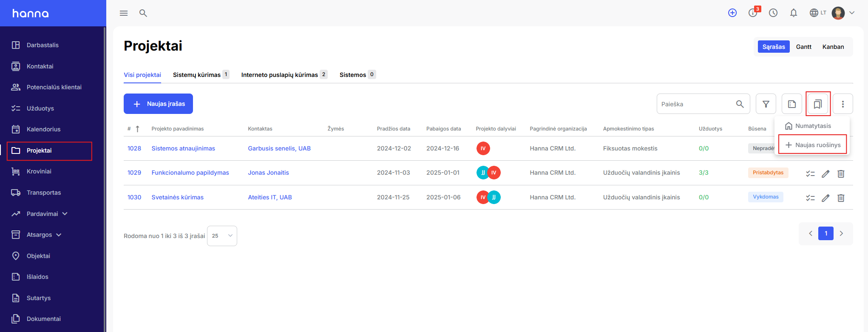Delete Funkcionalumo papildymas project

841,173
